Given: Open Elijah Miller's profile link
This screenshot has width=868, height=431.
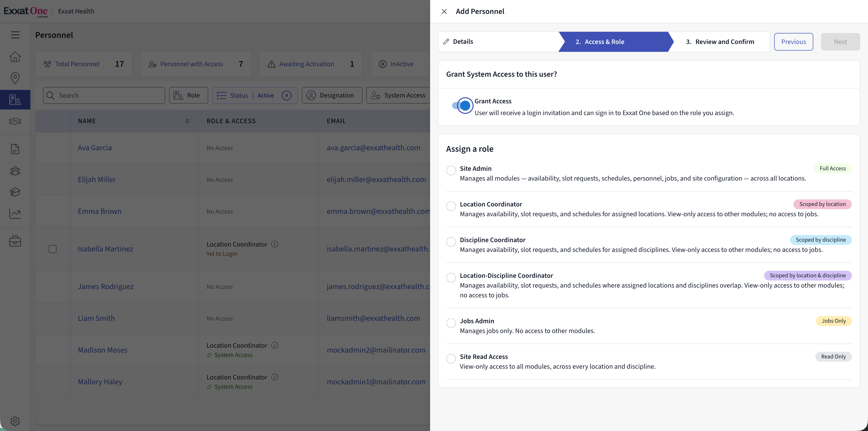Looking at the screenshot, I should [97, 179].
